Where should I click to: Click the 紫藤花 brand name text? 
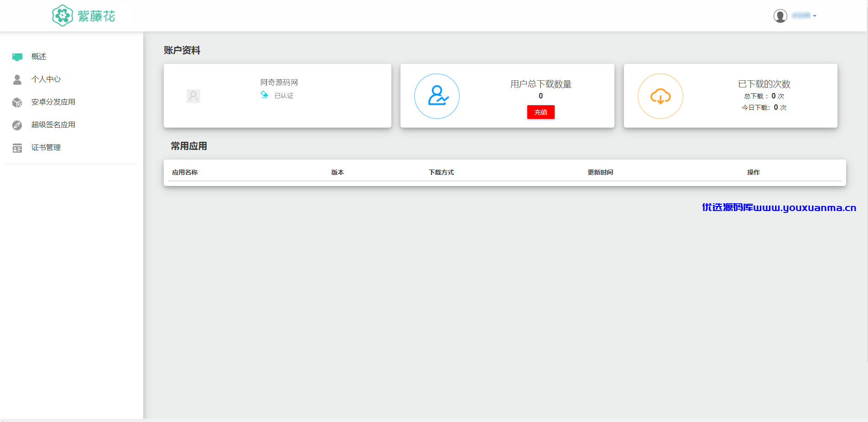tap(96, 16)
